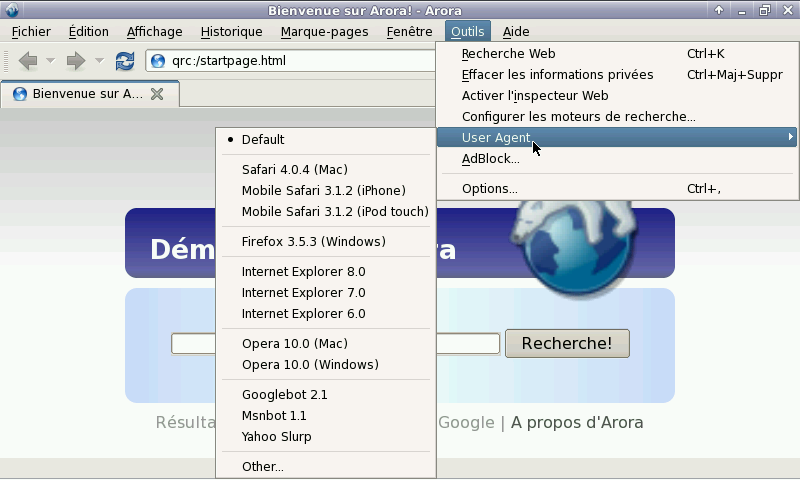Click the forward navigation arrow

tap(76, 61)
